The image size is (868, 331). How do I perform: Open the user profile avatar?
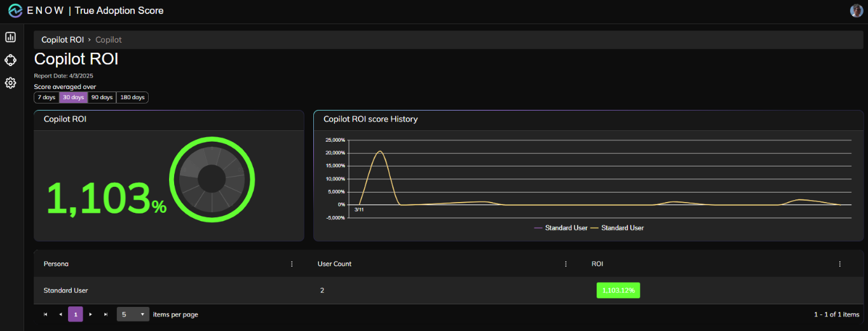coord(856,10)
